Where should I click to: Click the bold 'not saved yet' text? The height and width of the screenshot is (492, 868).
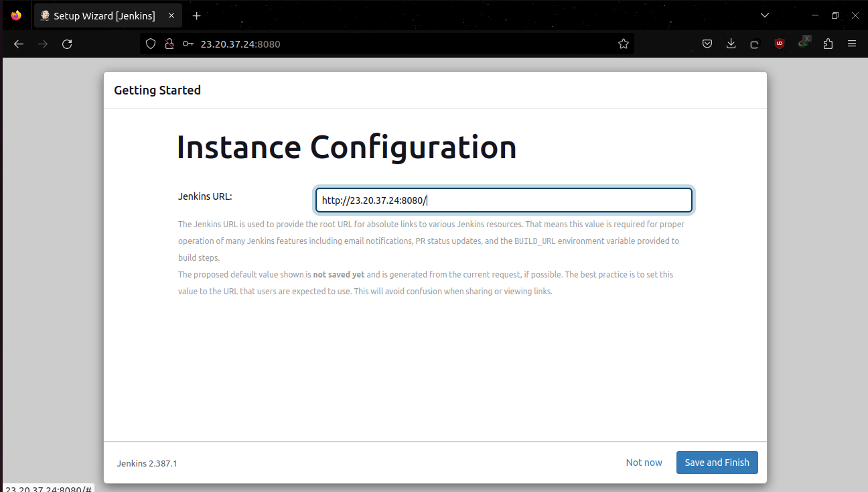(338, 275)
